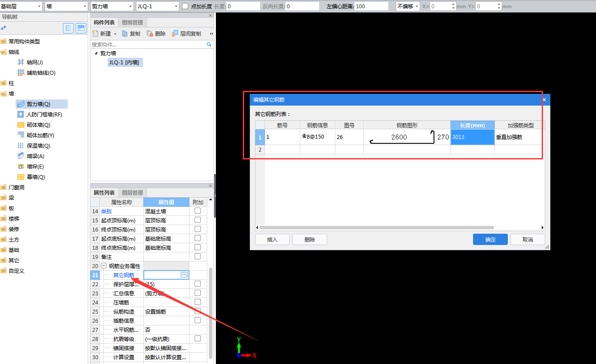Collapse 钢筋业务属性 group

pos(104,266)
